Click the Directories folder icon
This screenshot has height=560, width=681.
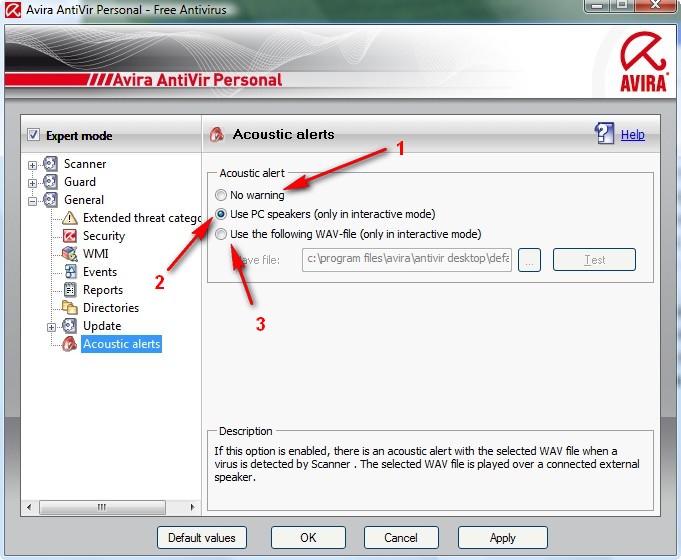tap(69, 308)
